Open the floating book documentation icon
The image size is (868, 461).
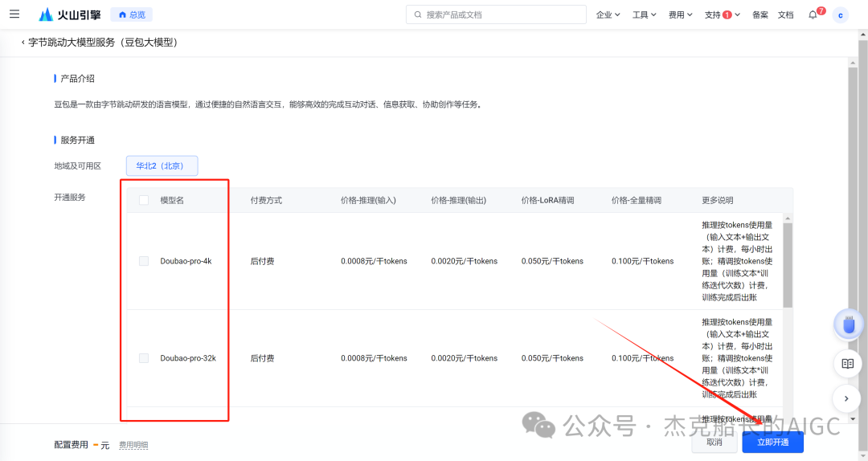click(848, 364)
